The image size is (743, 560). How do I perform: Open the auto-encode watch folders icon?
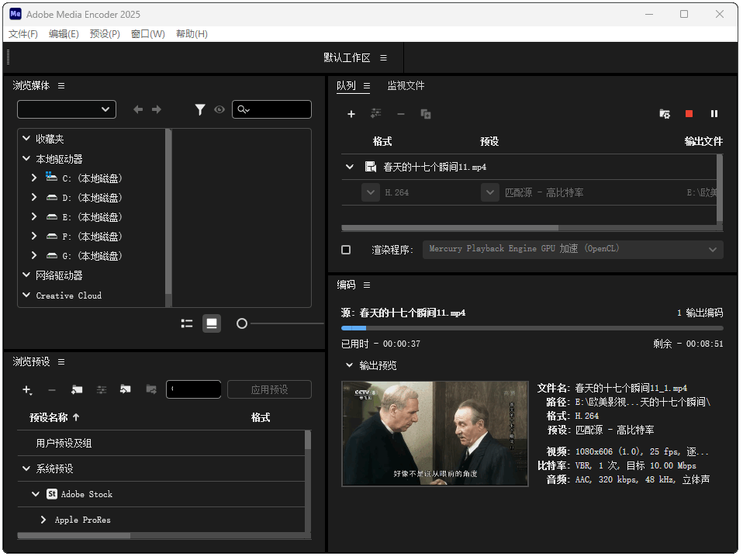(x=665, y=114)
